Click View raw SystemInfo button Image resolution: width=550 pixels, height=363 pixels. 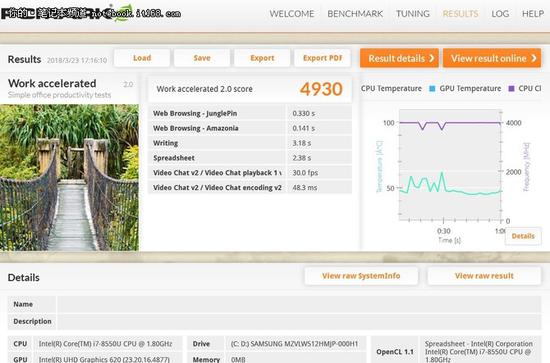[x=361, y=276]
